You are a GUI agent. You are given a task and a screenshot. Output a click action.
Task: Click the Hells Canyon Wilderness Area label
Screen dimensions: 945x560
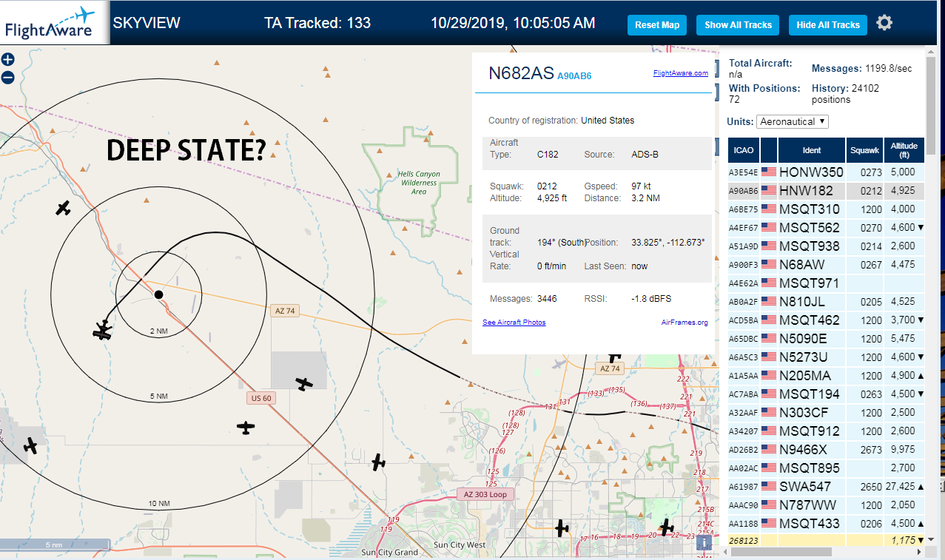pyautogui.click(x=419, y=183)
